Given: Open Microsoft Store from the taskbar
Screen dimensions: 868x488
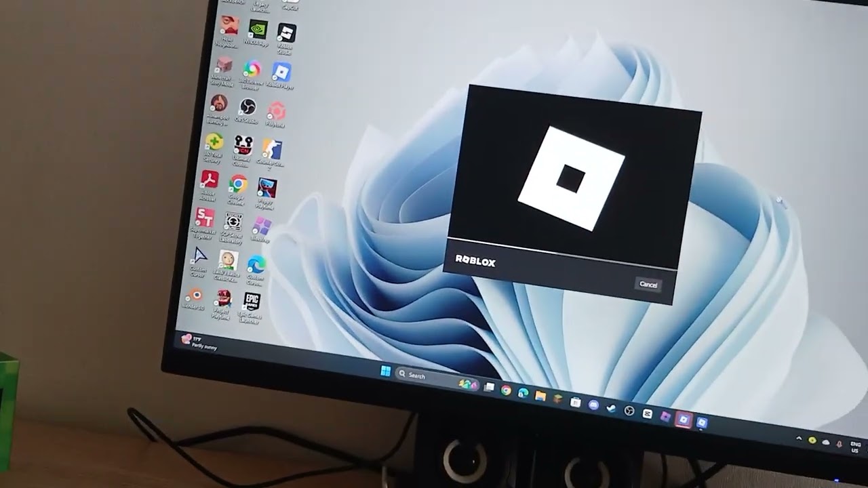Looking at the screenshot, I should coord(575,402).
